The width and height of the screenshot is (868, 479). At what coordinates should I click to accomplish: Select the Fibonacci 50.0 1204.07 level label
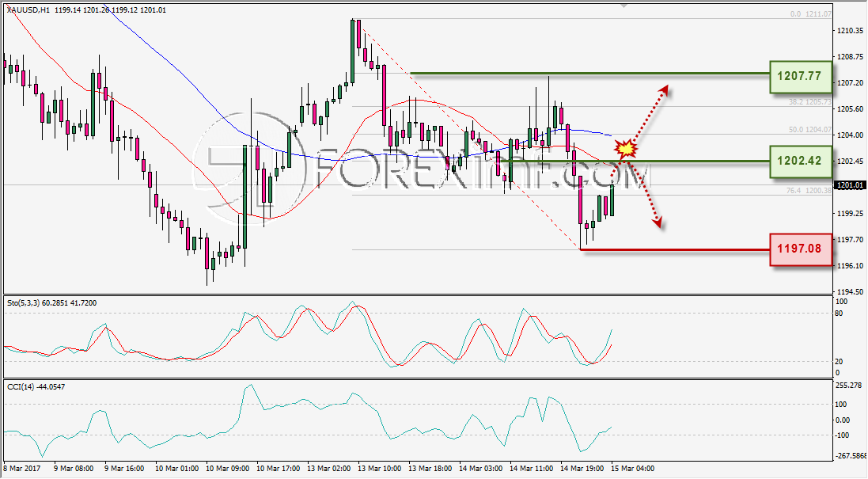coord(810,130)
